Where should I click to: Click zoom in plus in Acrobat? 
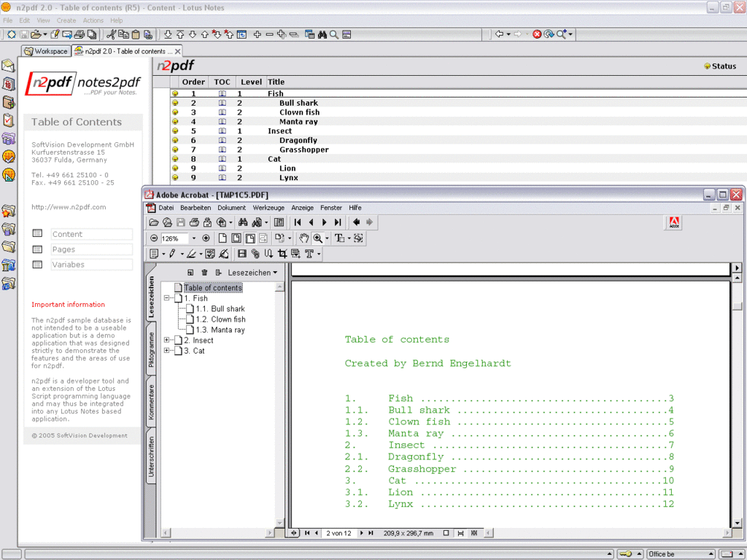pyautogui.click(x=206, y=238)
